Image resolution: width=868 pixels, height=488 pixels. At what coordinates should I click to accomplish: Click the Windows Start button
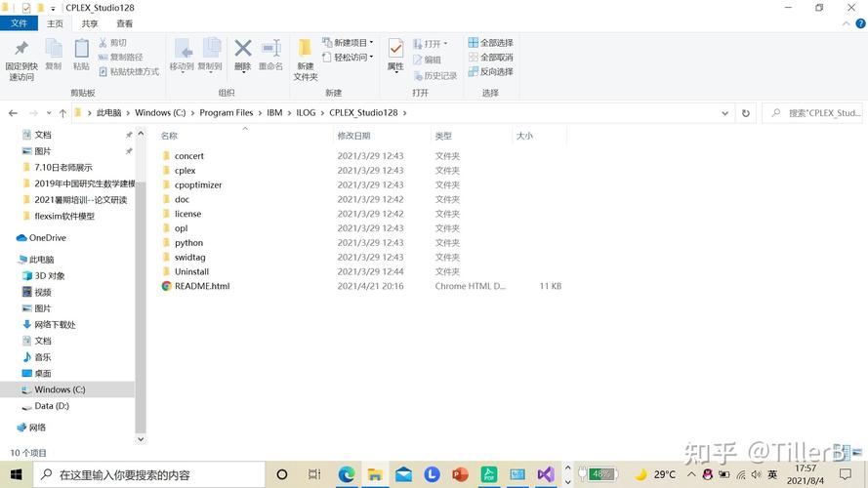[16, 474]
